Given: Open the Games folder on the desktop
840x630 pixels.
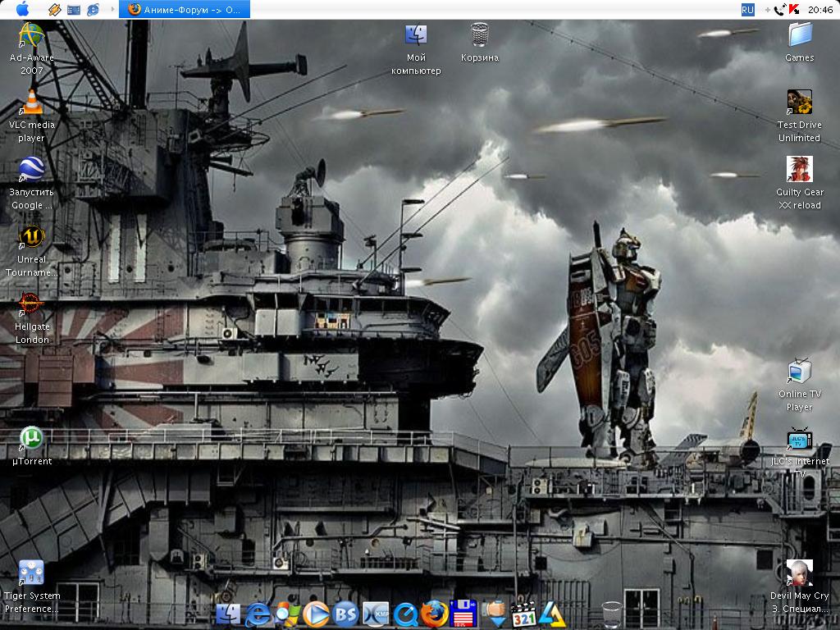Looking at the screenshot, I should point(799,43).
